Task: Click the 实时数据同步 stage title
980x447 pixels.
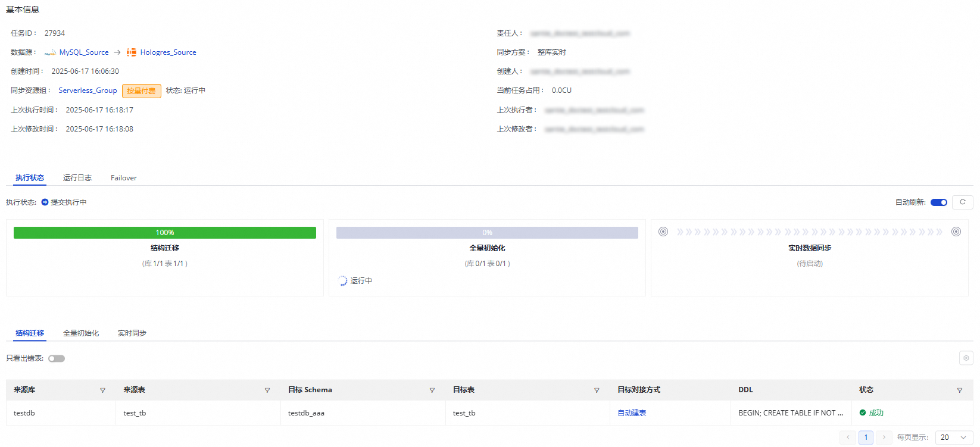Action: point(810,248)
